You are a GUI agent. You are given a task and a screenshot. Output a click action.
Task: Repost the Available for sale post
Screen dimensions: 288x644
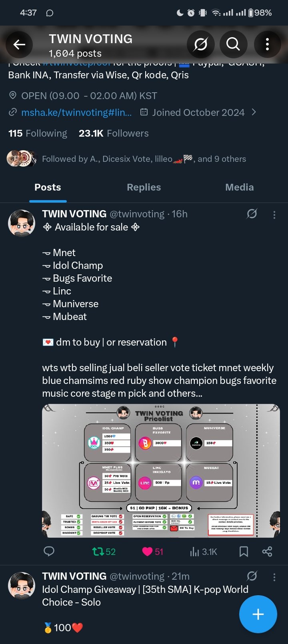tap(104, 552)
